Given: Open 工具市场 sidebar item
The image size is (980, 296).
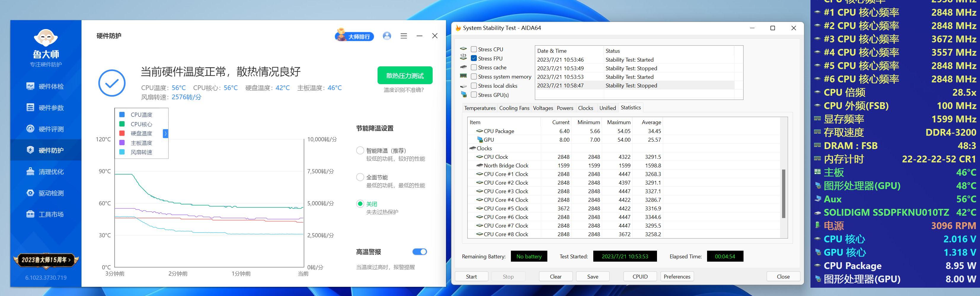Looking at the screenshot, I should click(45, 214).
